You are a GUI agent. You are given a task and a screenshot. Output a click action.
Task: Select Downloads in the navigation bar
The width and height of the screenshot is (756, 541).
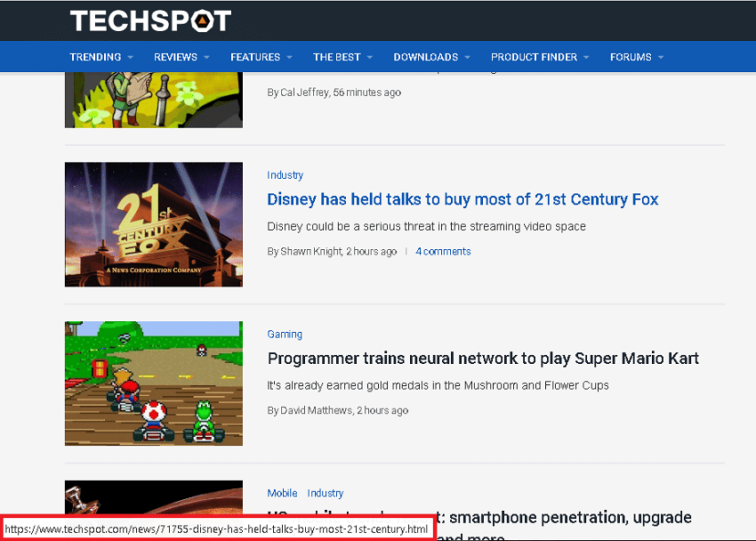click(x=425, y=57)
